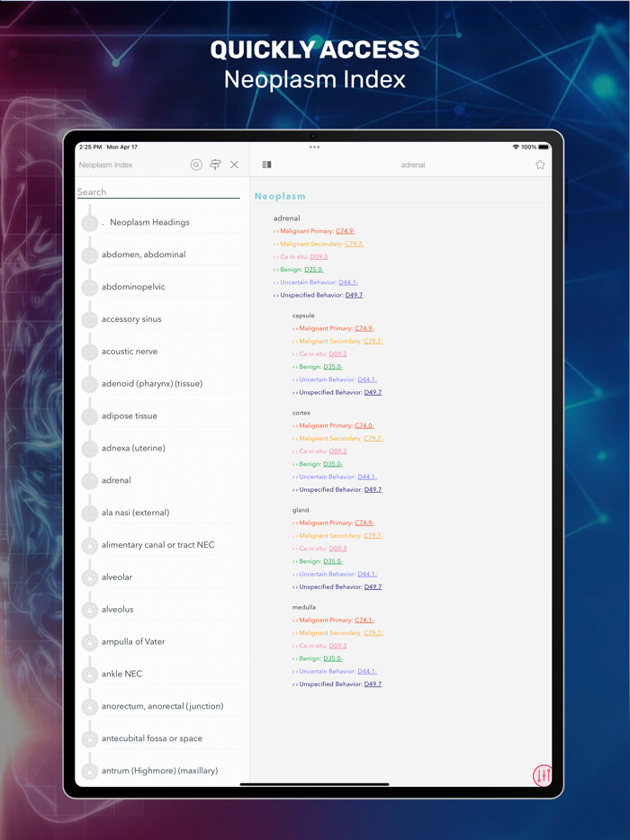Image resolution: width=630 pixels, height=840 pixels.
Task: Tap the square icon beside Neoplasm Headings
Action: pos(89,223)
